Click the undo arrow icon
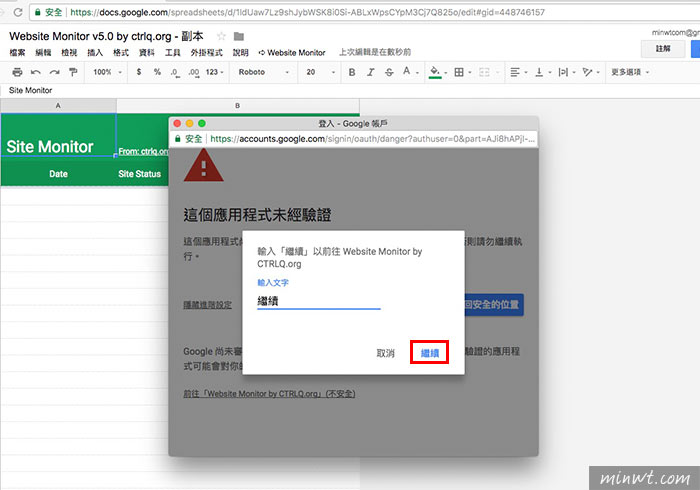Viewport: 700px width, 490px height. 36,72
